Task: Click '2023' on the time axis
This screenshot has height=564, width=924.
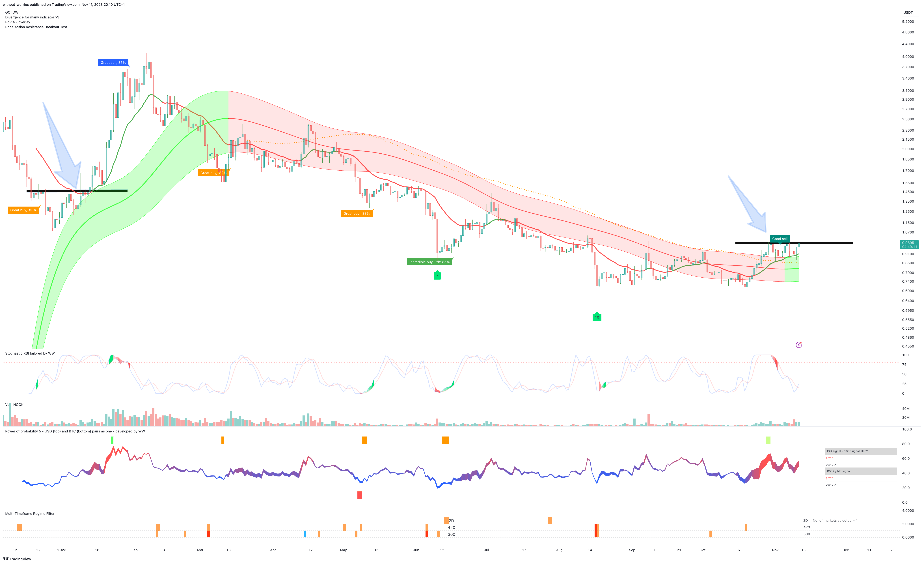Action: 62,550
